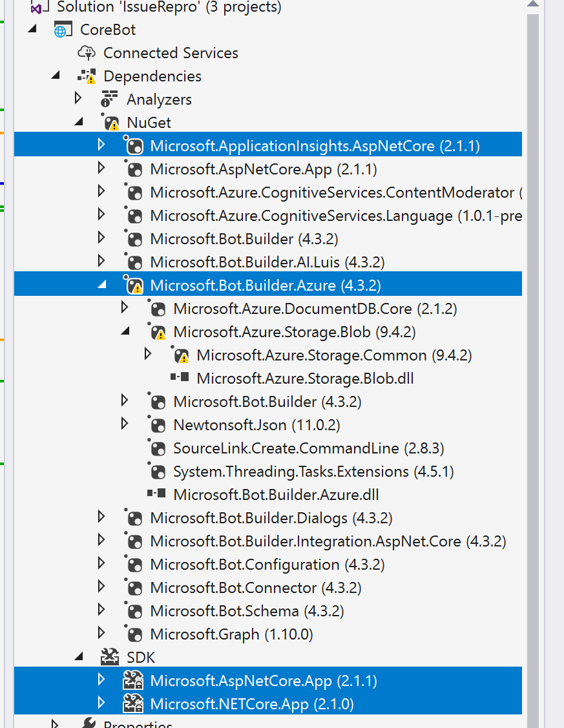This screenshot has height=728, width=564.
Task: Collapse the SDK node
Action: pyautogui.click(x=79, y=656)
